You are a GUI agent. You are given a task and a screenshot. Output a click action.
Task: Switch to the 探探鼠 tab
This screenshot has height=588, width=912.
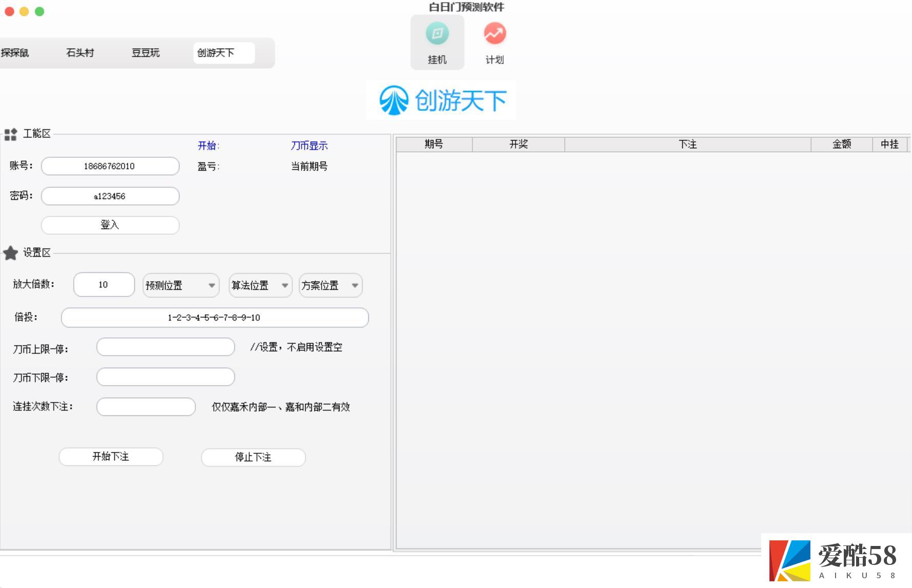[x=15, y=53]
